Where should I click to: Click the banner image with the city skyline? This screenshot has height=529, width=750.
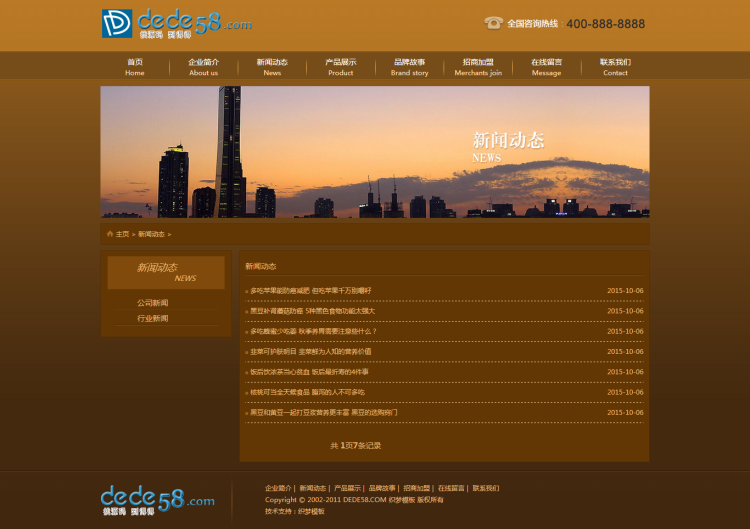pos(375,152)
